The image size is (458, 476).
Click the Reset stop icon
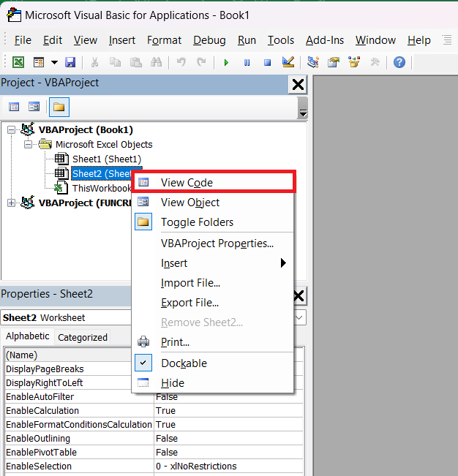267,63
